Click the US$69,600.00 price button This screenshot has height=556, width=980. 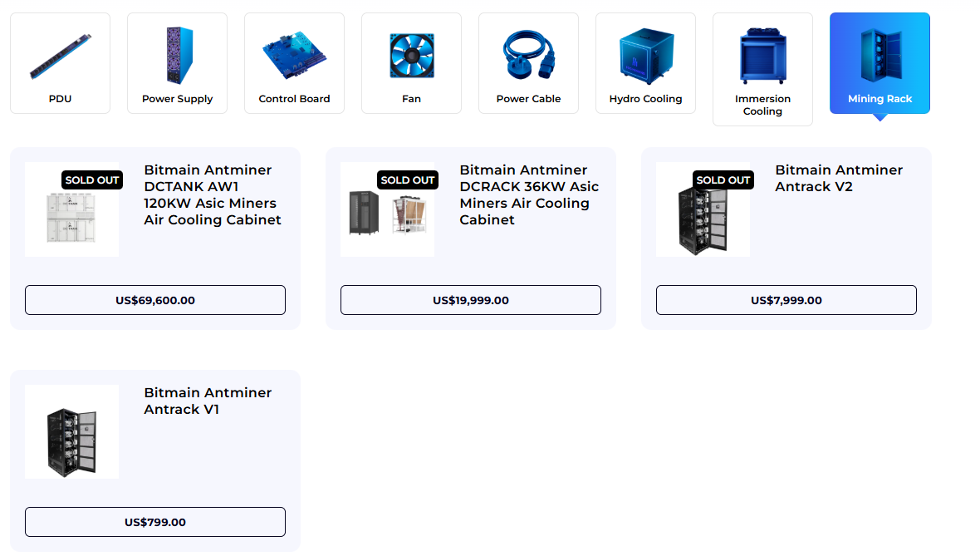(x=155, y=300)
